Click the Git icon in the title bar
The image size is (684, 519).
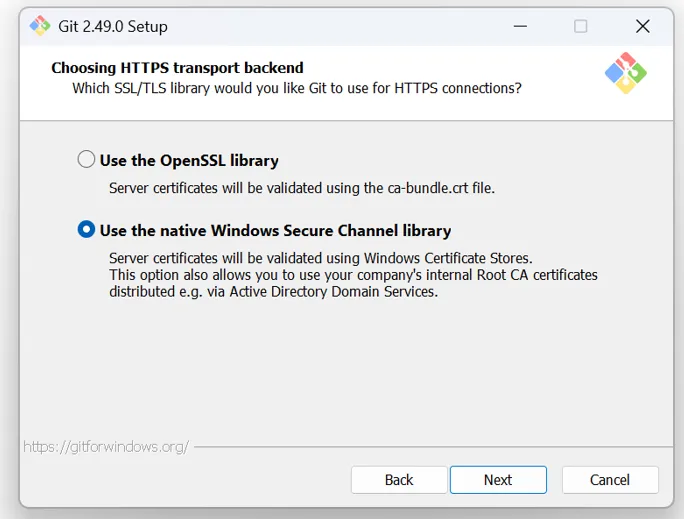coord(40,26)
